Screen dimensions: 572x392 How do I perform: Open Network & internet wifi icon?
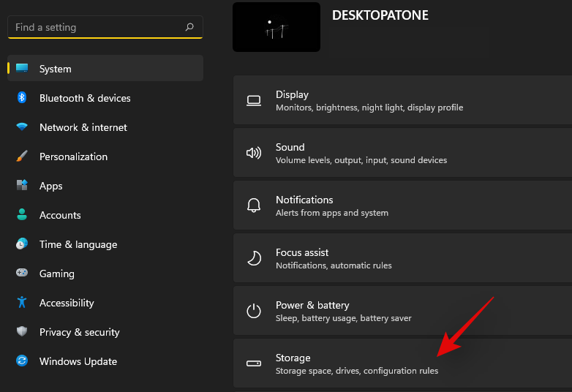coord(22,127)
